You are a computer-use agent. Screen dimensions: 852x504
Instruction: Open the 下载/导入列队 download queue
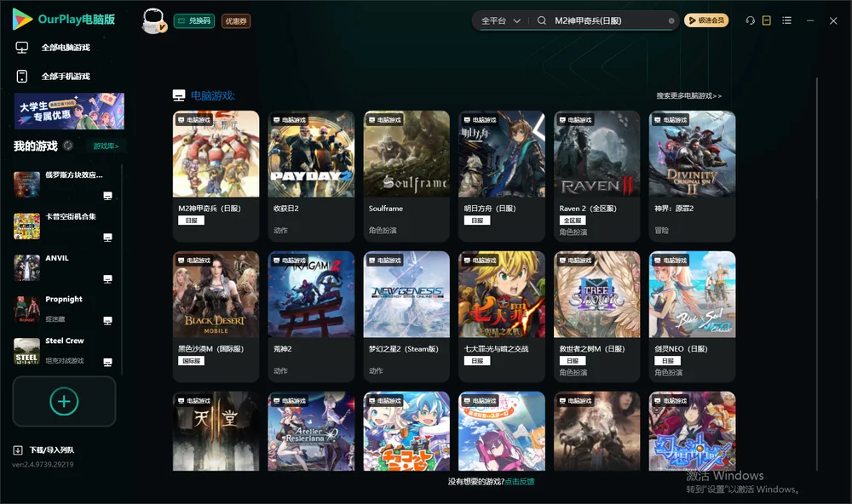pos(44,450)
